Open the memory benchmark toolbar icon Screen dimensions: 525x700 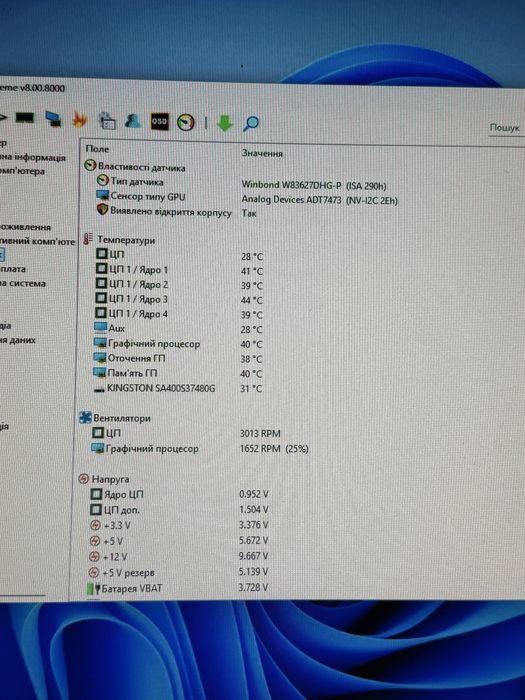point(25,118)
